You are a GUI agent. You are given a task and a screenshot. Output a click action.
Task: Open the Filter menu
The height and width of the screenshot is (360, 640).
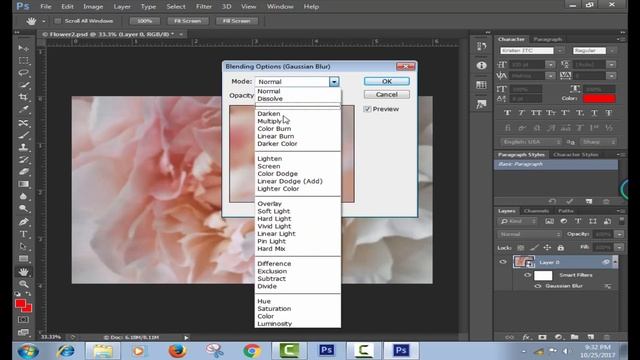click(203, 7)
